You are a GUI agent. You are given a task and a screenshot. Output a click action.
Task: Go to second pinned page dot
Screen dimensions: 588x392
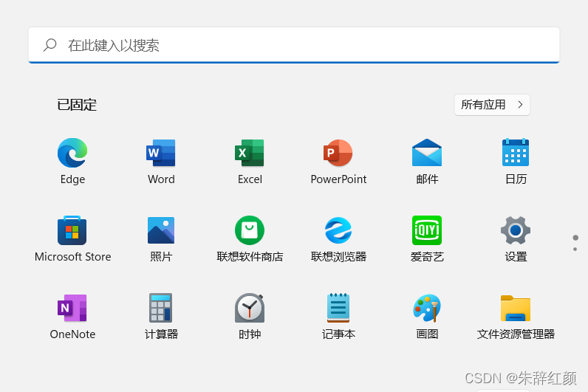click(575, 250)
